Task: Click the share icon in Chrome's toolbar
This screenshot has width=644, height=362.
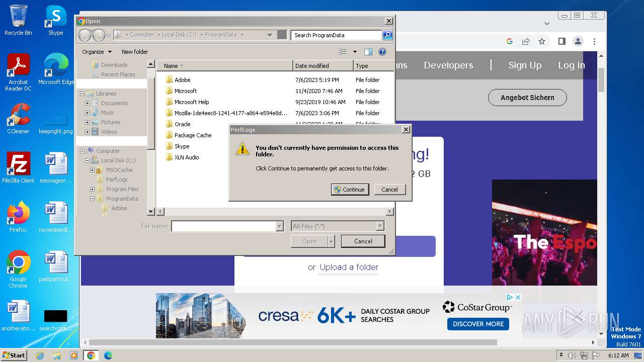Action: [x=526, y=41]
